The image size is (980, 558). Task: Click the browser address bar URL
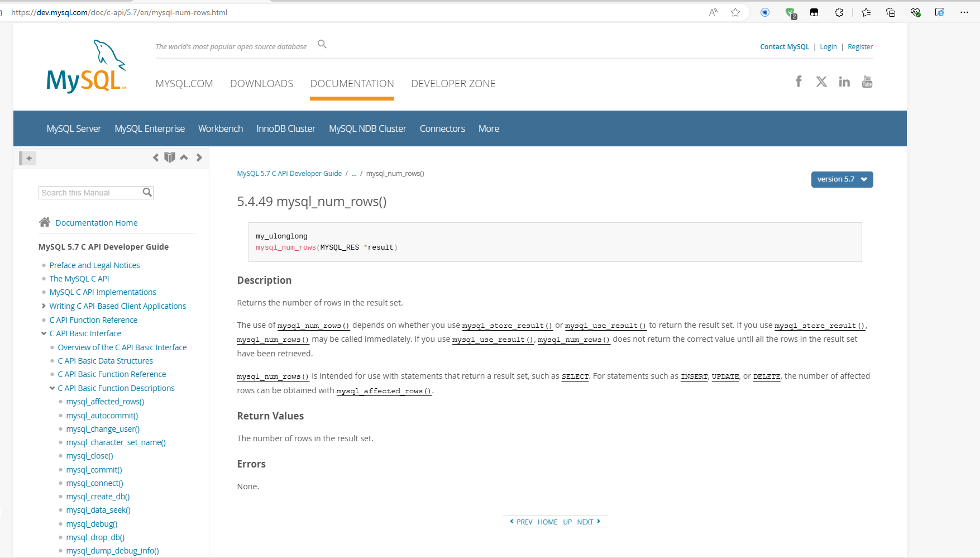pos(119,12)
